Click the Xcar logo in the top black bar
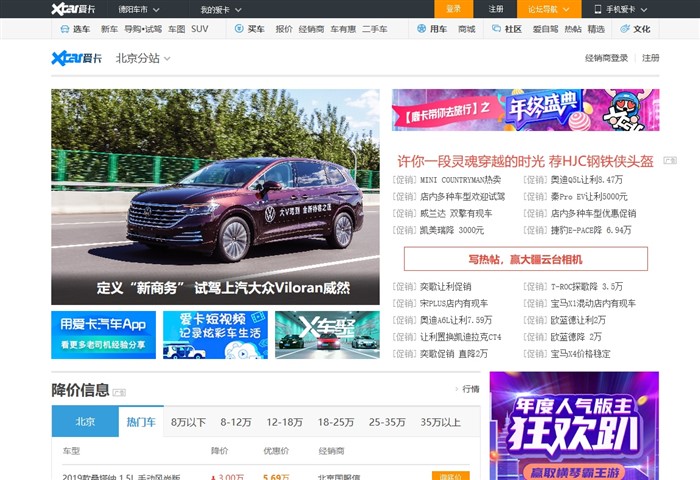 pyautogui.click(x=73, y=9)
